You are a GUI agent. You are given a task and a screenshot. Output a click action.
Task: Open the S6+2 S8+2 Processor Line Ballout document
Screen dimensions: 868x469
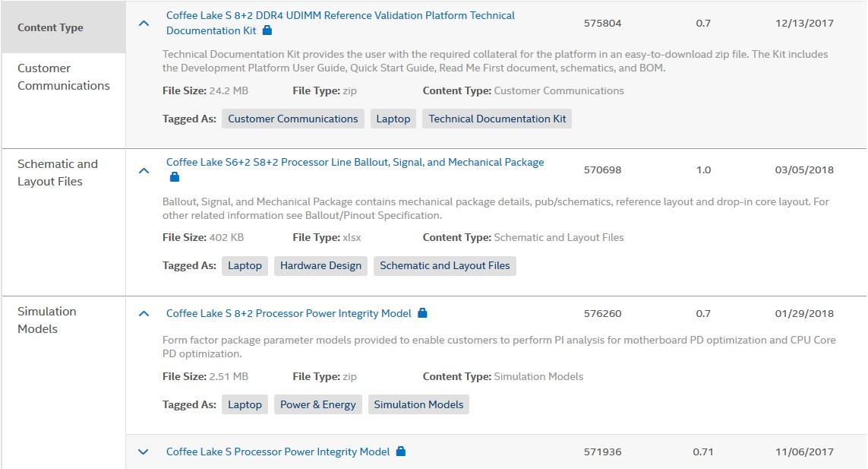pyautogui.click(x=355, y=162)
